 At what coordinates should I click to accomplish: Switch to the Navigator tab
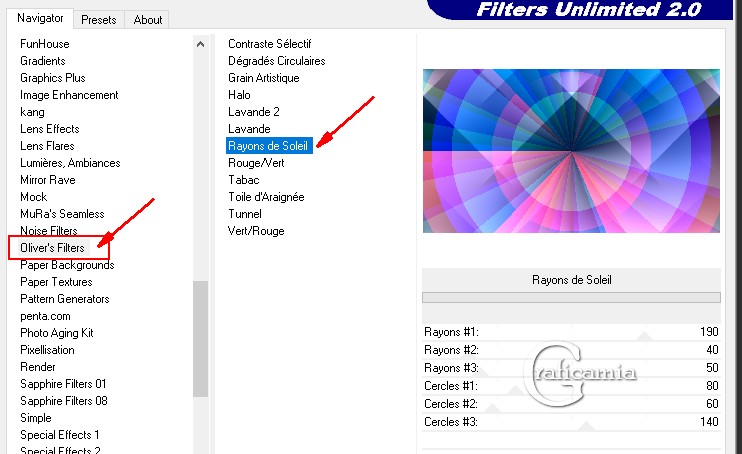[x=40, y=18]
